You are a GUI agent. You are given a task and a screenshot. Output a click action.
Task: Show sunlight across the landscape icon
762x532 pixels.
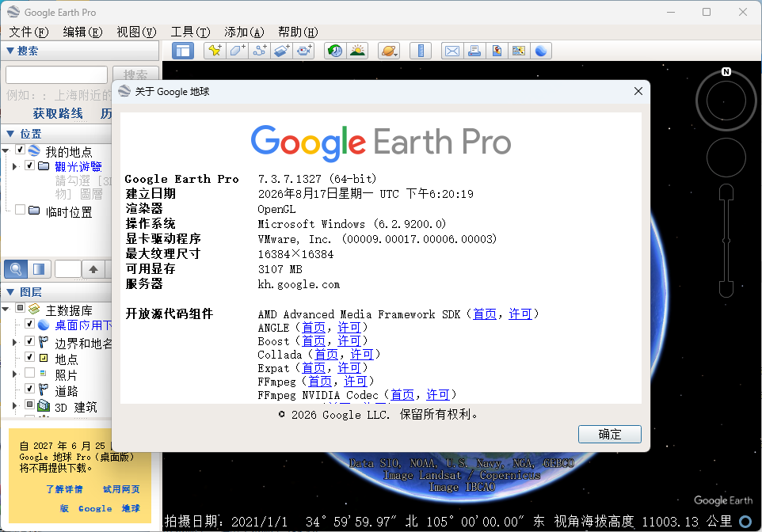point(358,51)
